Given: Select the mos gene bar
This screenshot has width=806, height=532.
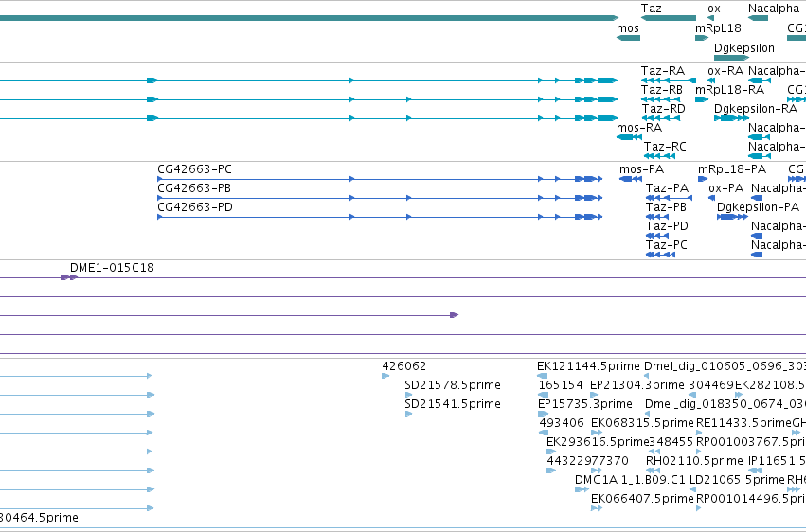Looking at the screenshot, I should tap(628, 38).
